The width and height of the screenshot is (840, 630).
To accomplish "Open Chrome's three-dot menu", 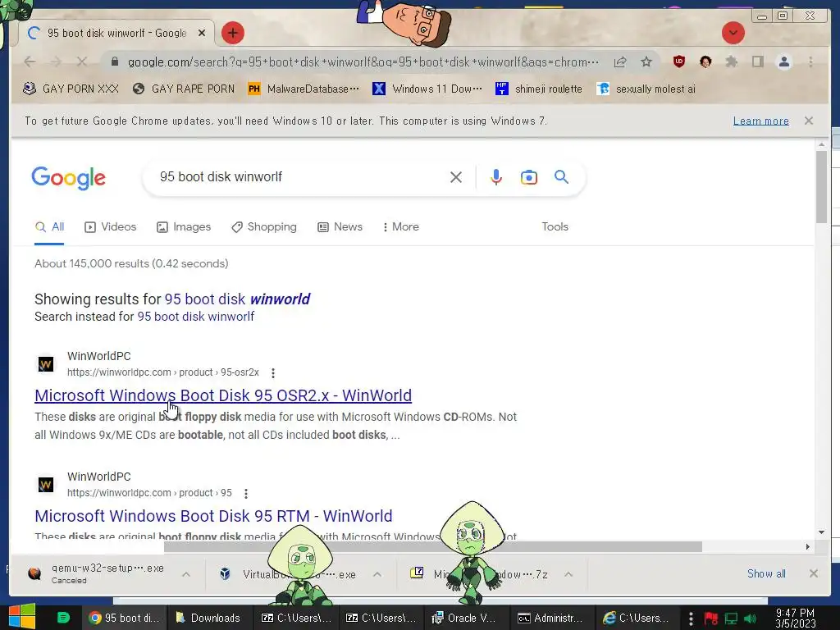I will pyautogui.click(x=810, y=62).
